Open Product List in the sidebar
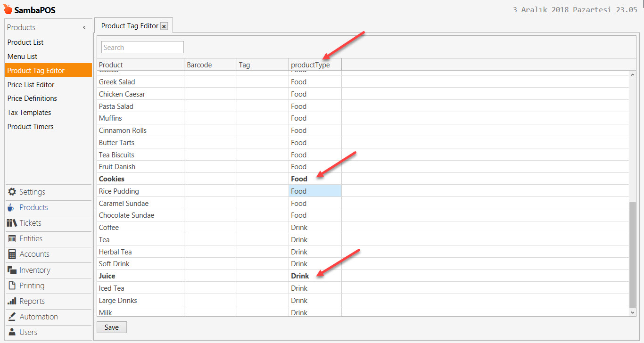The height and width of the screenshot is (343, 644). pos(25,42)
